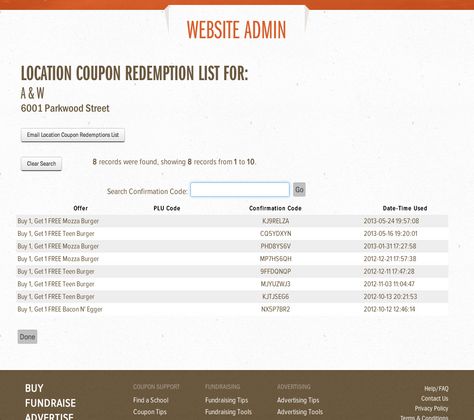474x420 pixels.
Task: Select the Offer column header
Action: click(80, 208)
